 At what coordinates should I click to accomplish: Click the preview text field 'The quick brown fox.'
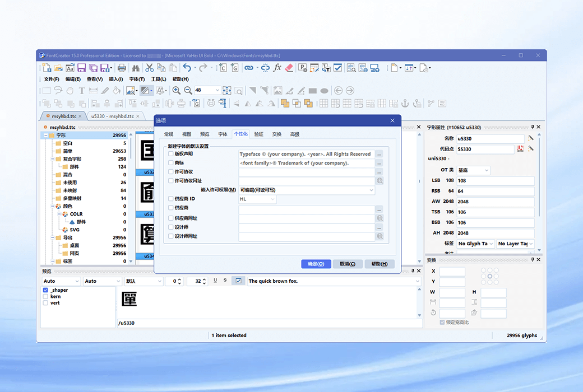tap(331, 281)
